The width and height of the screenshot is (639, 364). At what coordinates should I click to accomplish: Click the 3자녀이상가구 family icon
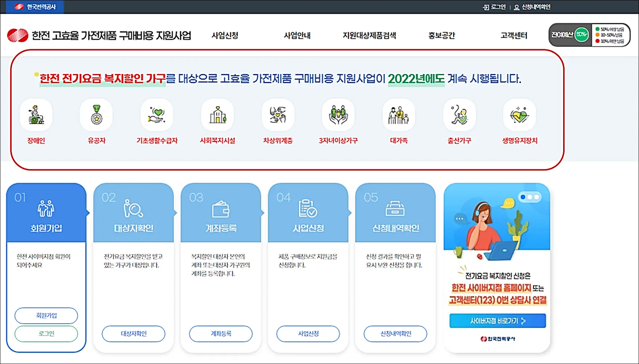[338, 115]
